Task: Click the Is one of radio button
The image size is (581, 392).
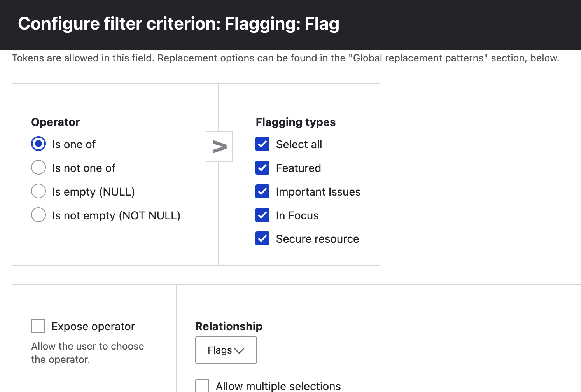Action: click(38, 143)
